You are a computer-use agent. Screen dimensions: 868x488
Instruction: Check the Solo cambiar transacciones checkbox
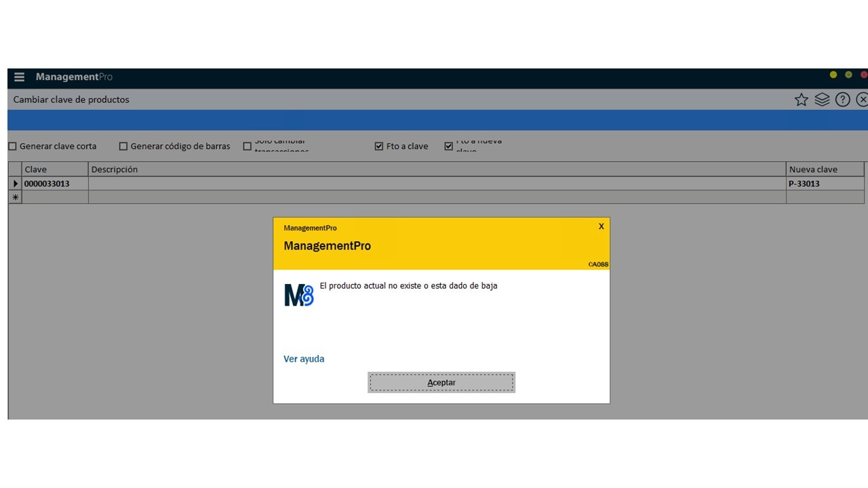coord(248,146)
